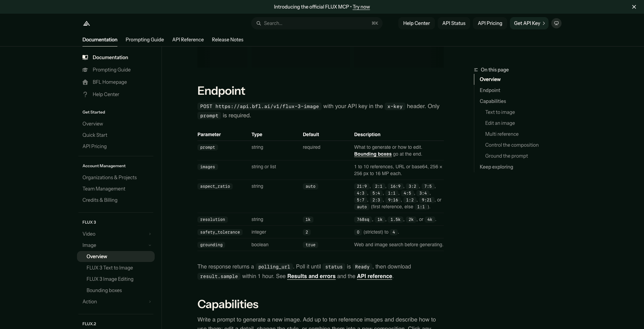
Task: Jump to Ground the prompt section
Action: 506,156
